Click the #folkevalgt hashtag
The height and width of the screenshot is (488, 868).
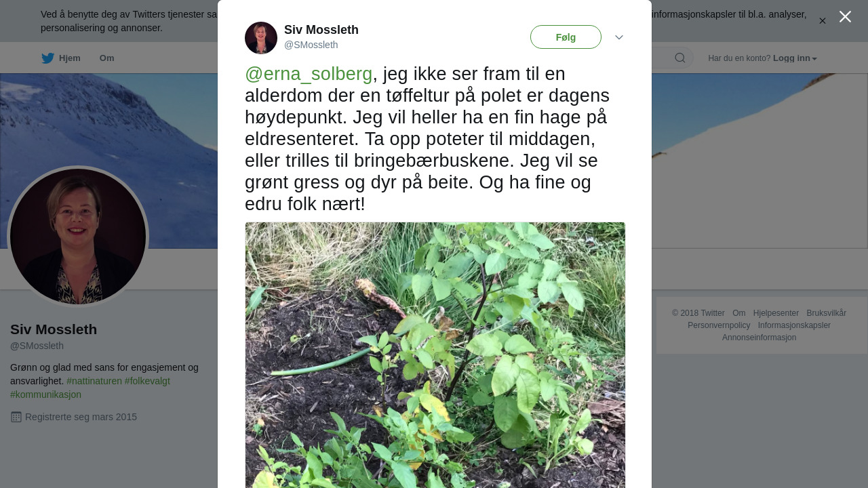pos(147,381)
